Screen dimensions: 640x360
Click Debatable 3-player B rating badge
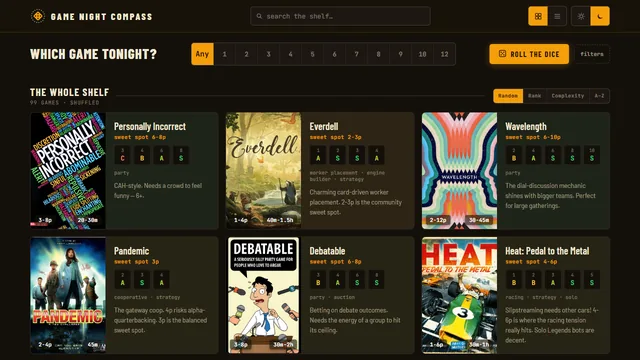tap(318, 279)
